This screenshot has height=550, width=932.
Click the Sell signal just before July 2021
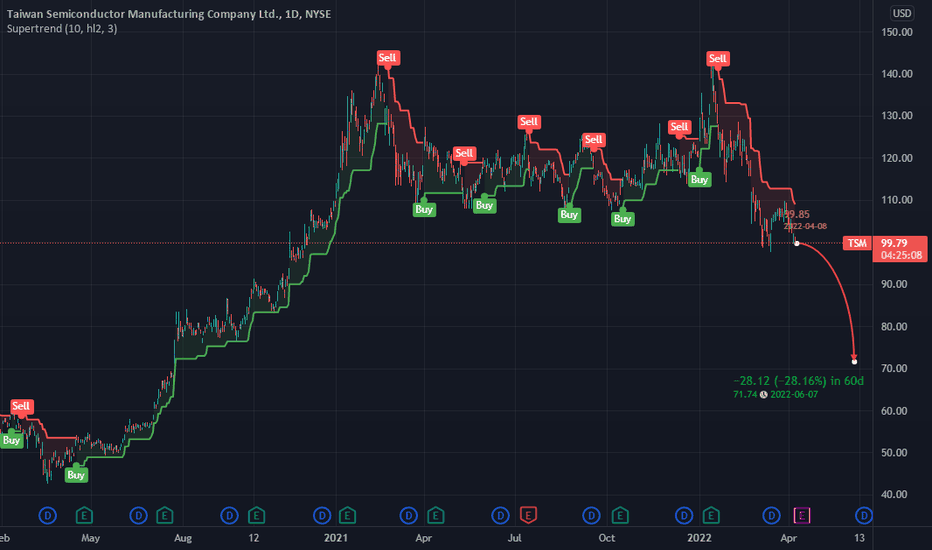point(528,122)
